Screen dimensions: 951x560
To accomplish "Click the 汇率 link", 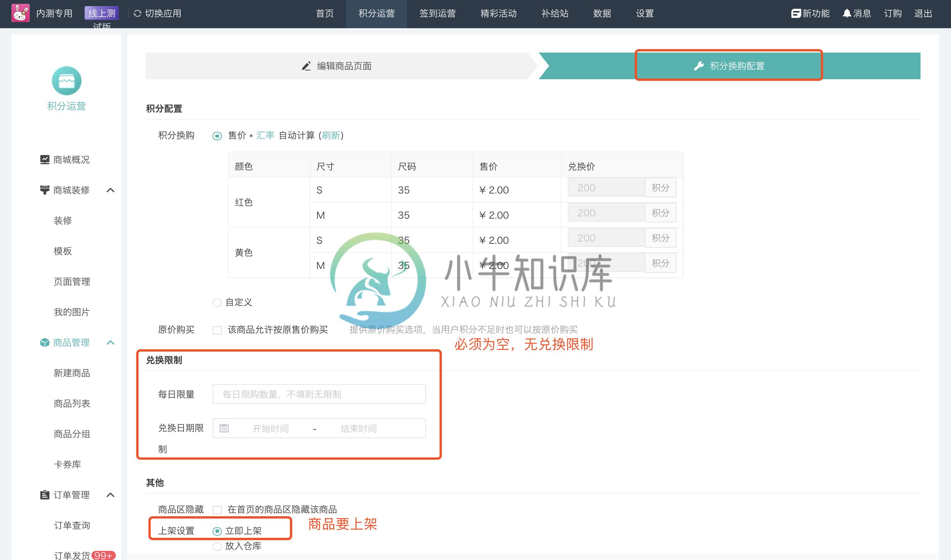I will 265,135.
